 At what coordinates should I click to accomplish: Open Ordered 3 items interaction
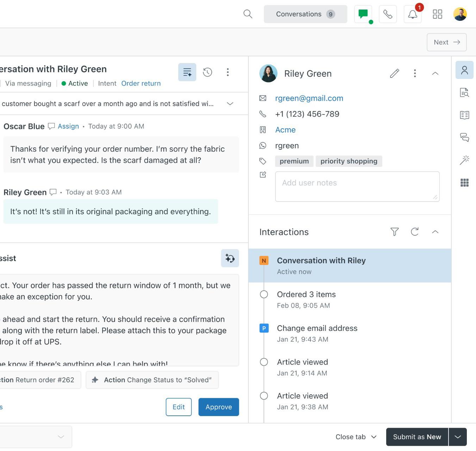(350, 299)
